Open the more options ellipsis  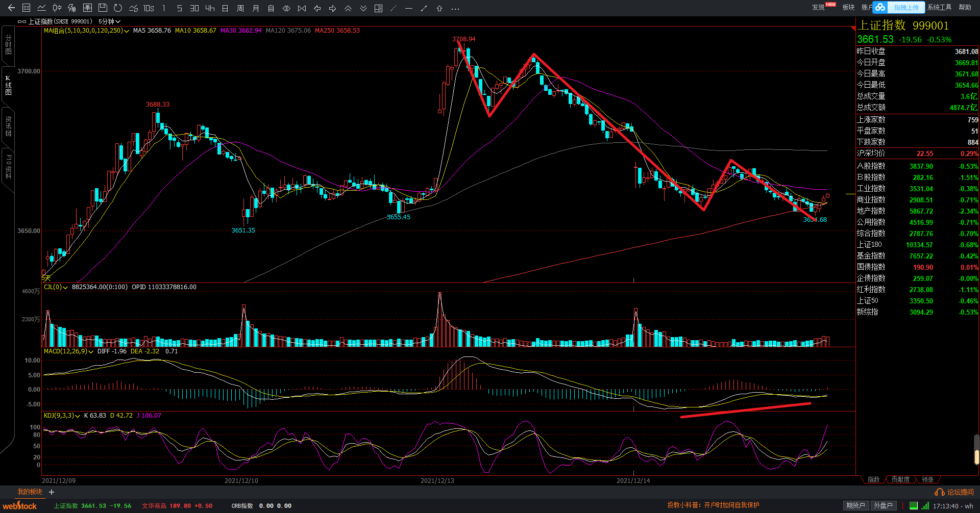(x=455, y=8)
